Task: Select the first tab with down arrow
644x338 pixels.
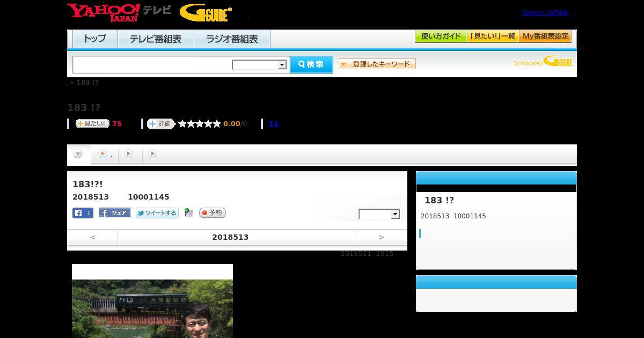Action: coord(78,155)
